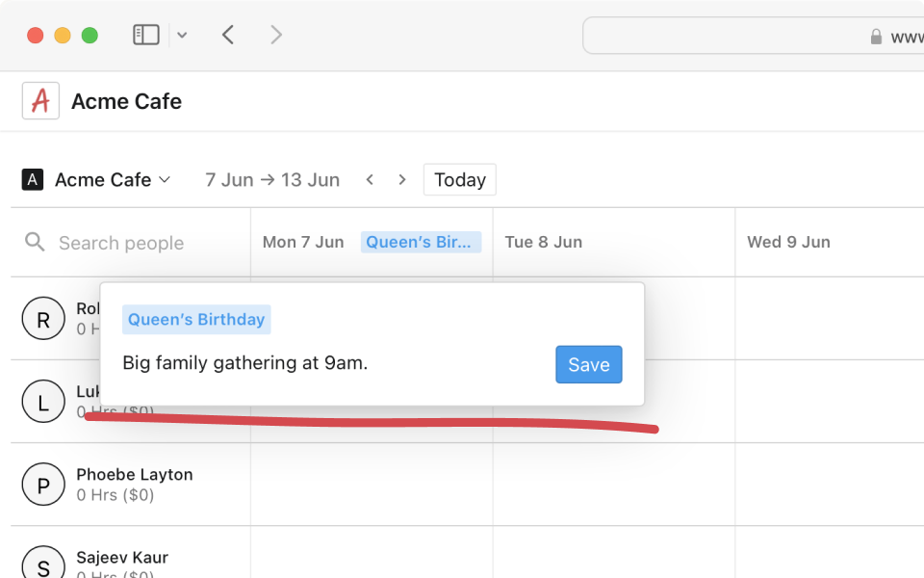Click the Acme Cafe logo icon

(x=40, y=100)
